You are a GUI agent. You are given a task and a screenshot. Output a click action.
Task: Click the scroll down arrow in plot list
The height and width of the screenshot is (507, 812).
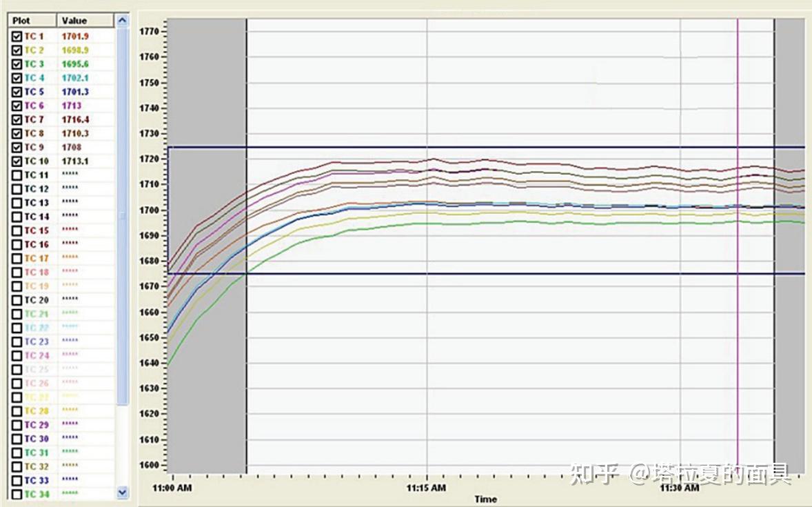pyautogui.click(x=122, y=492)
